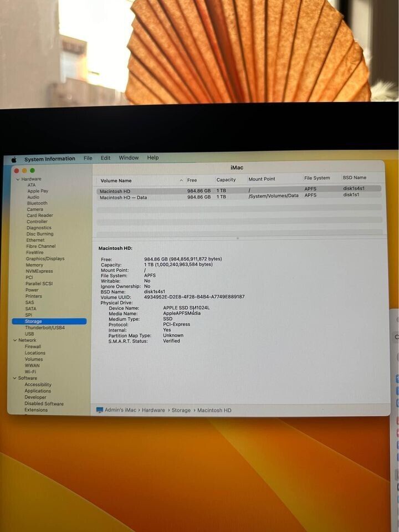Select SAS in the sidebar
Image resolution: width=399 pixels, height=532 pixels.
(30, 303)
